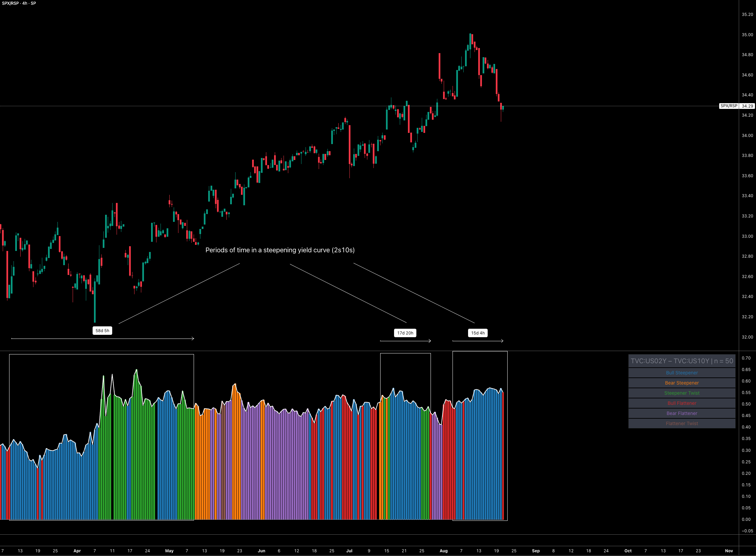756x556 pixels.
Task: Select the 58d 5h date range label
Action: 102,331
